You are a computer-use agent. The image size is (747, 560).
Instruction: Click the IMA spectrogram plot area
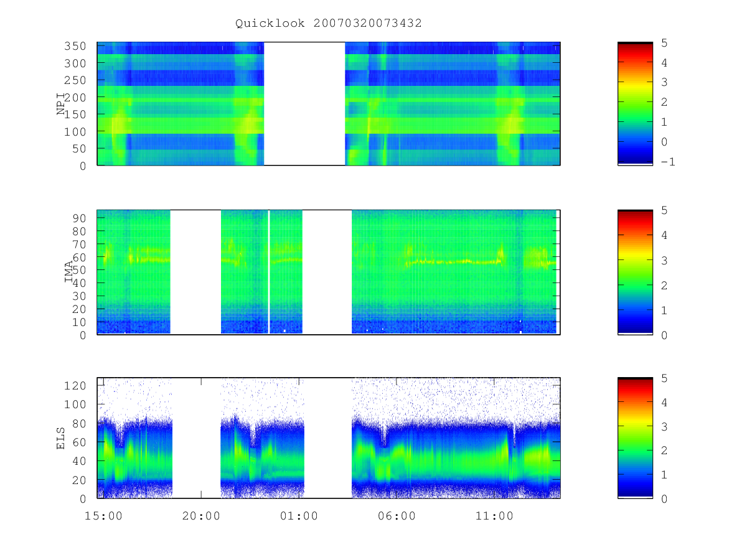(x=329, y=273)
